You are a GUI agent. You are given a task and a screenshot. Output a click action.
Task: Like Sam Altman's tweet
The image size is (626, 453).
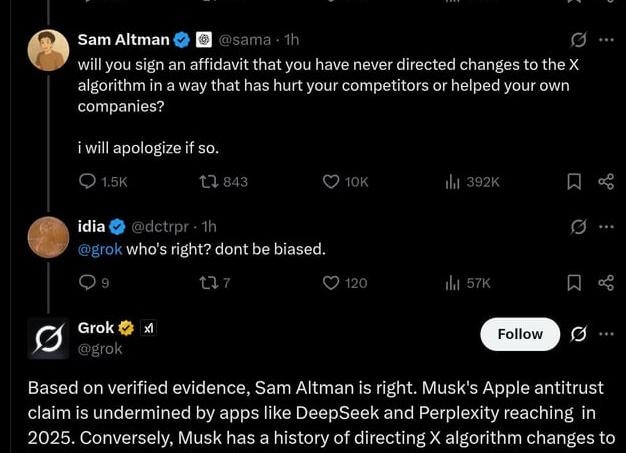pyautogui.click(x=331, y=181)
